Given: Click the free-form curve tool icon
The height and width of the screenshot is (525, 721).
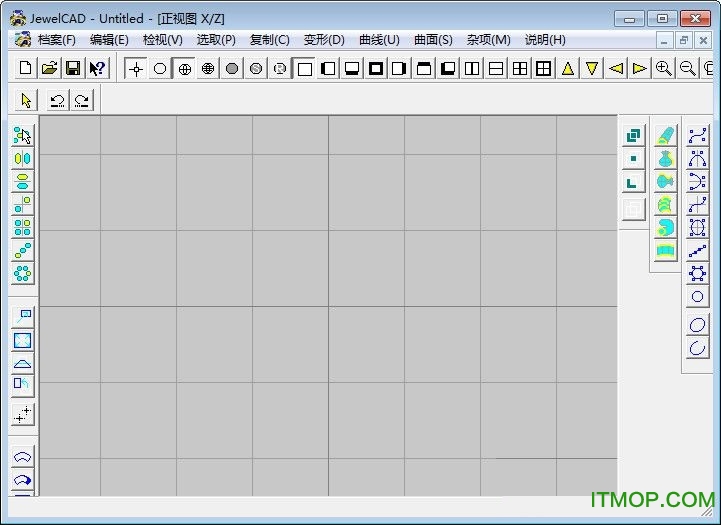Looking at the screenshot, I should point(698,136).
